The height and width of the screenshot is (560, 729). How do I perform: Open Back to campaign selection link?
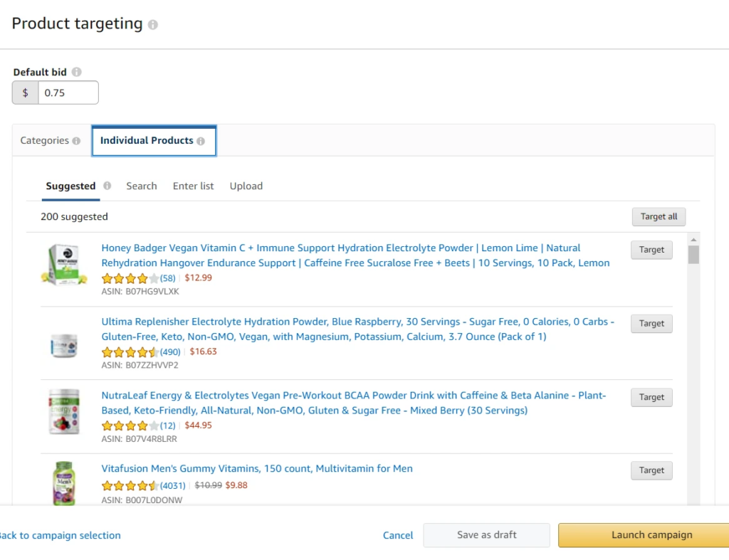(61, 535)
